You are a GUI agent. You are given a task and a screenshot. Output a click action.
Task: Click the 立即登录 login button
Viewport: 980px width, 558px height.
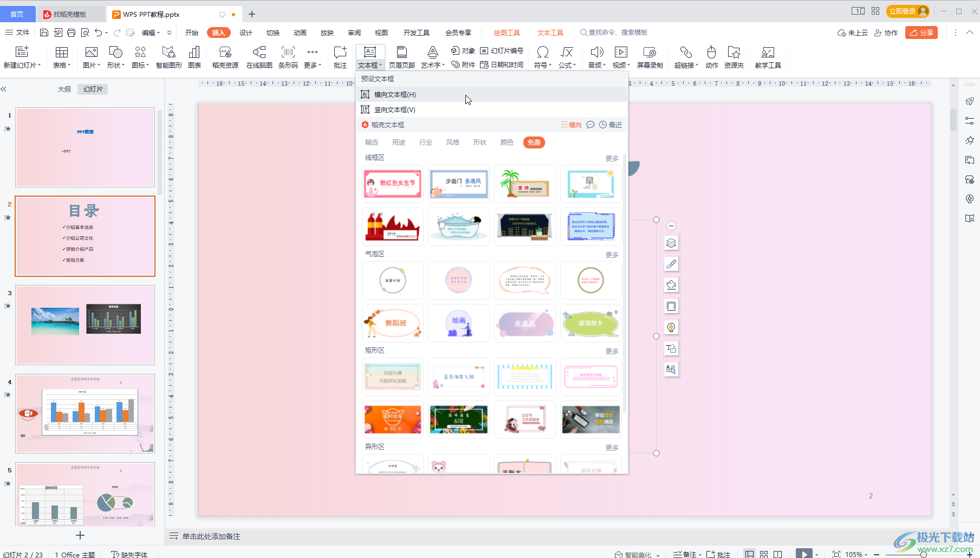[x=908, y=11]
